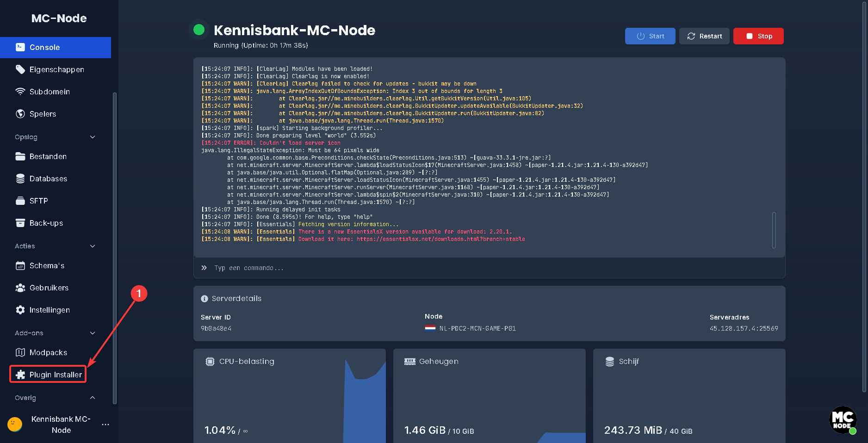Click the server ID 9b0a48e4

click(216, 328)
